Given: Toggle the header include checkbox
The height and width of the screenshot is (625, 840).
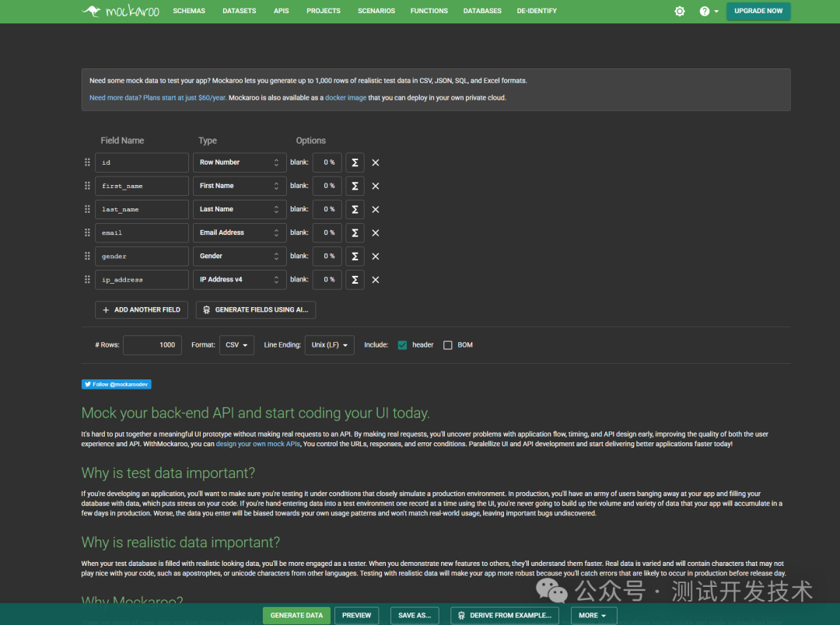Looking at the screenshot, I should click(402, 345).
